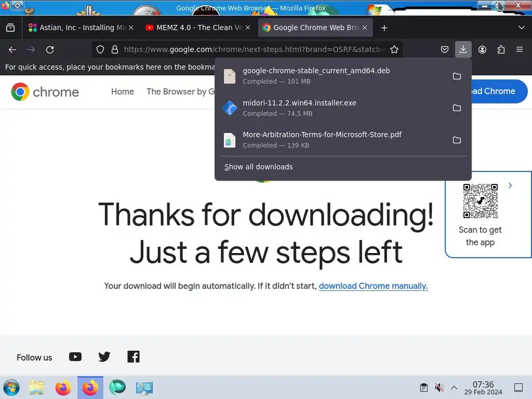Reload the current page
The image size is (532, 399).
click(50, 49)
